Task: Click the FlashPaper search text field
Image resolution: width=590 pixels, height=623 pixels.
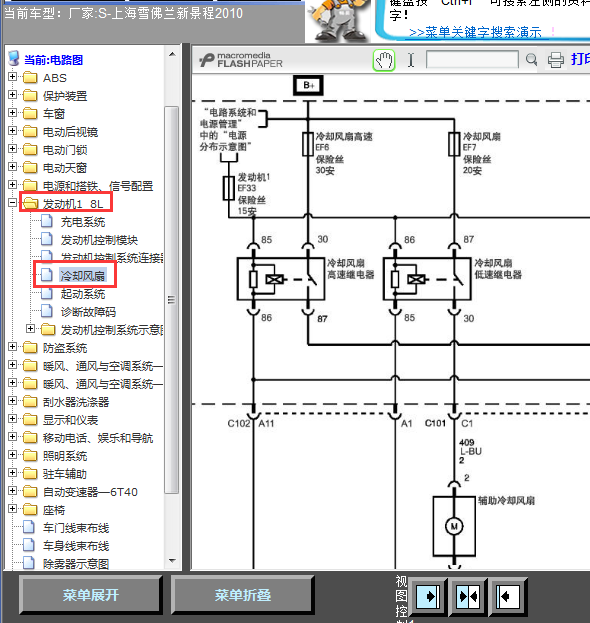Action: (x=472, y=59)
